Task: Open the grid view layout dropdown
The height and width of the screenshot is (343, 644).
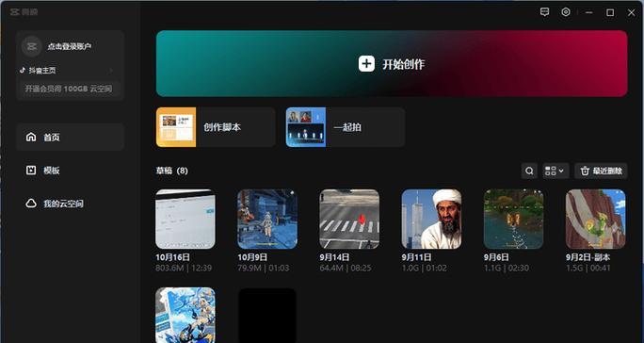Action: 555,171
